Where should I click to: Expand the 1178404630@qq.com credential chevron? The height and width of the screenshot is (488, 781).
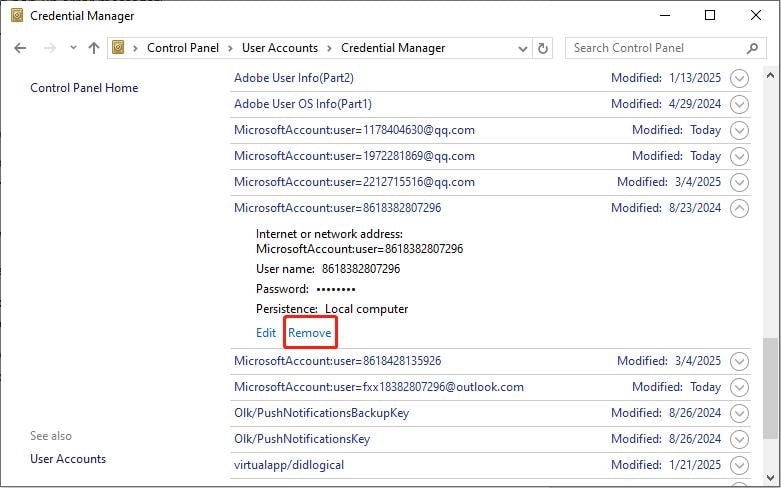point(740,130)
